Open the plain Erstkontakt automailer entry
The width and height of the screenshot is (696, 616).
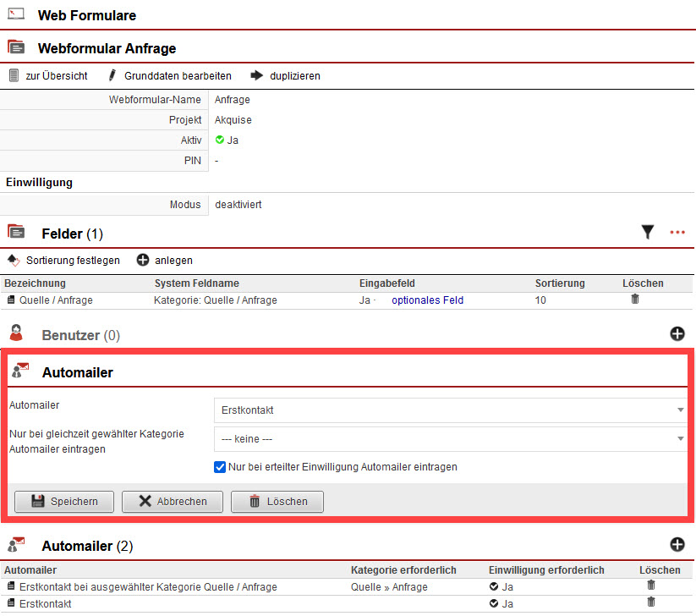click(46, 604)
